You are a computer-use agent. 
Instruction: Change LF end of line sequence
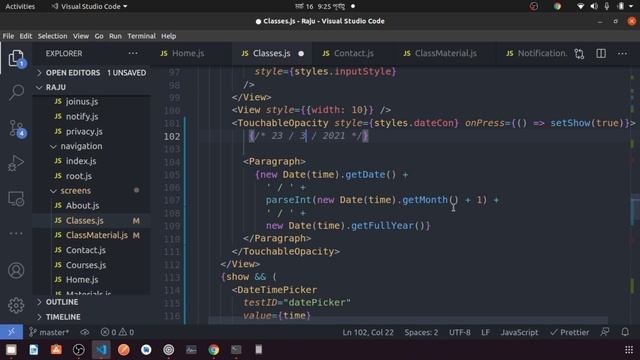[x=485, y=332]
